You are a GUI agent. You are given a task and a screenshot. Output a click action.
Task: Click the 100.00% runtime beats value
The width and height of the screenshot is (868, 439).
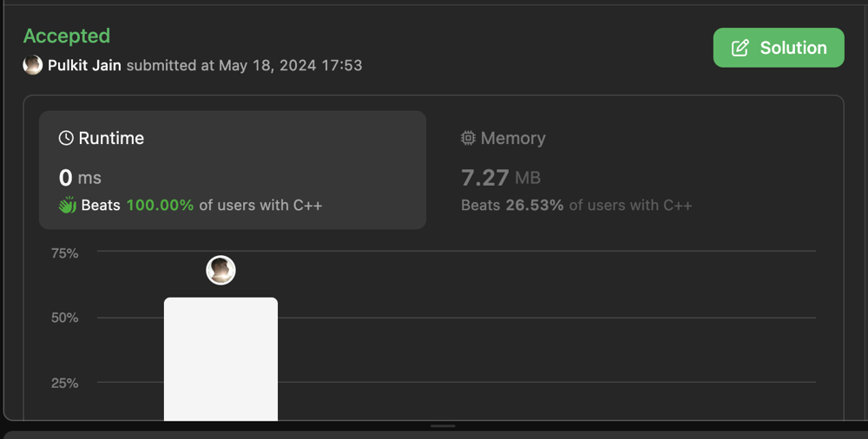coord(160,206)
